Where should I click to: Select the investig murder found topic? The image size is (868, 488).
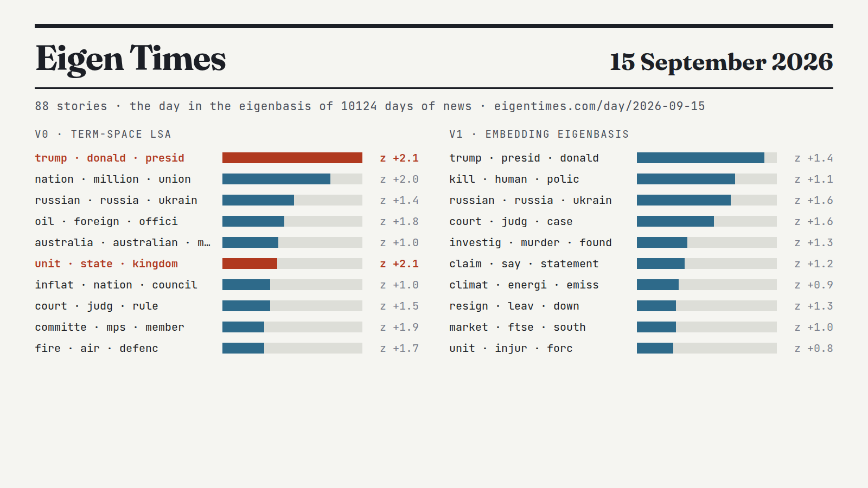(531, 242)
